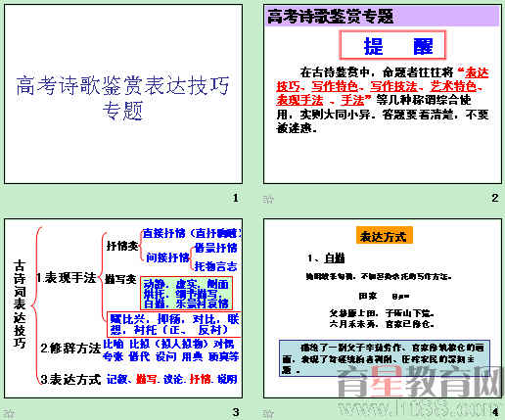Select the slide 3 mind-map thumbnail
The image size is (505, 420).
[123, 308]
